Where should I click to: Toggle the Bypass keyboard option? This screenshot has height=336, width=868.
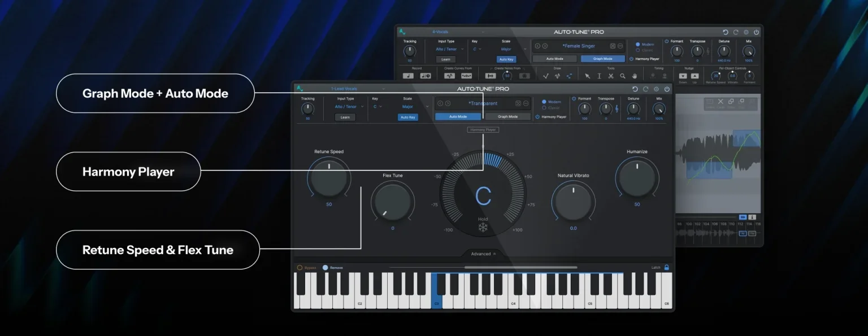coord(300,268)
